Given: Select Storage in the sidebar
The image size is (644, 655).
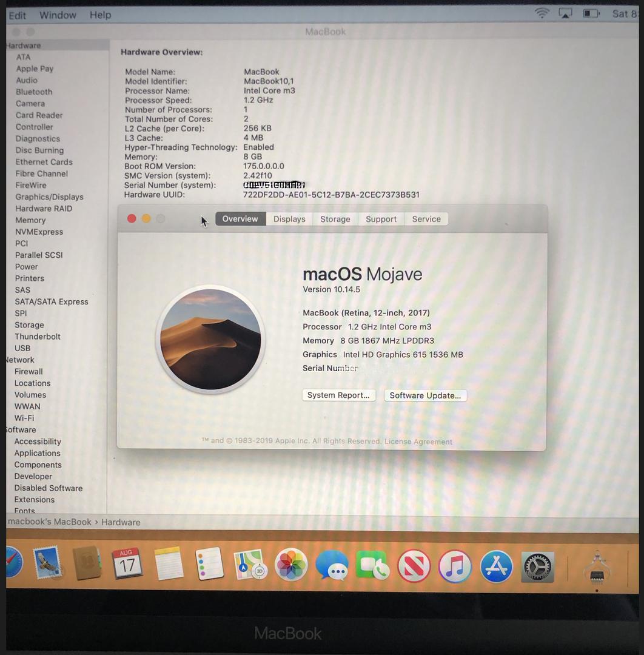Looking at the screenshot, I should [x=30, y=325].
